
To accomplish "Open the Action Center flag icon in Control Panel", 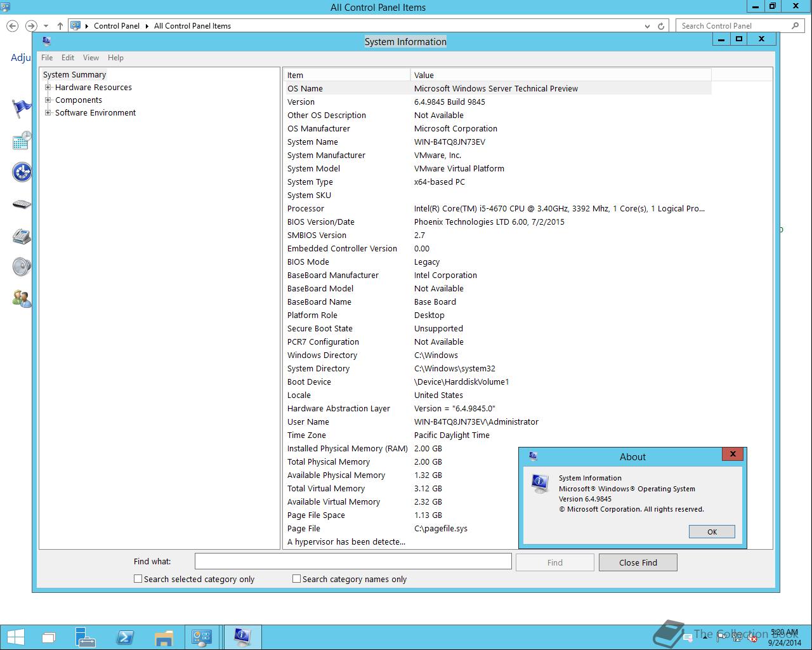I will (x=22, y=109).
